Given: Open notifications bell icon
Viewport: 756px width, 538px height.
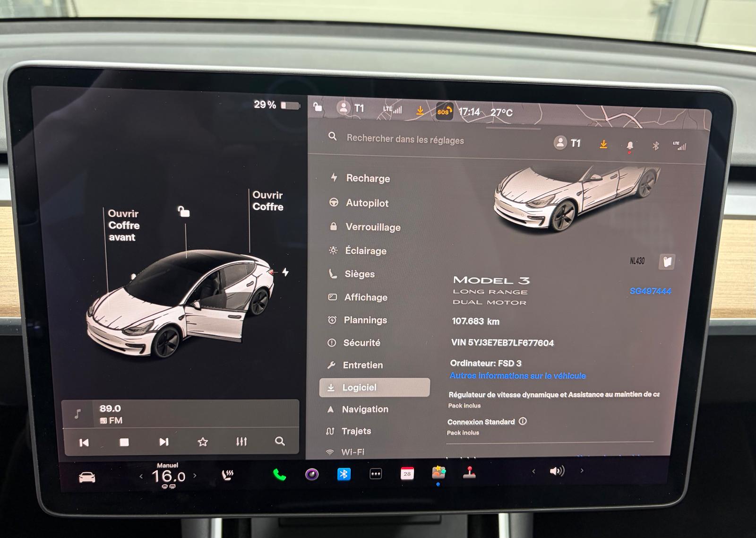Looking at the screenshot, I should tap(630, 146).
